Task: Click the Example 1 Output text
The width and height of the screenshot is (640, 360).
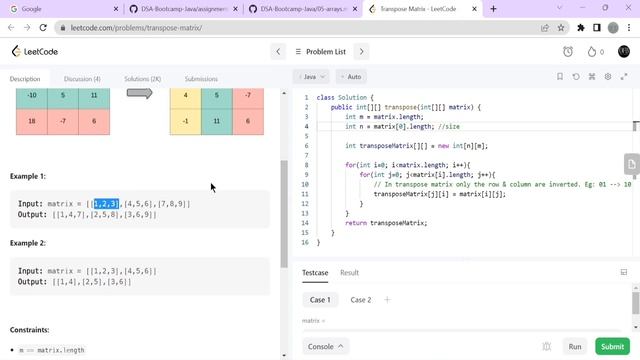Action: point(87,215)
